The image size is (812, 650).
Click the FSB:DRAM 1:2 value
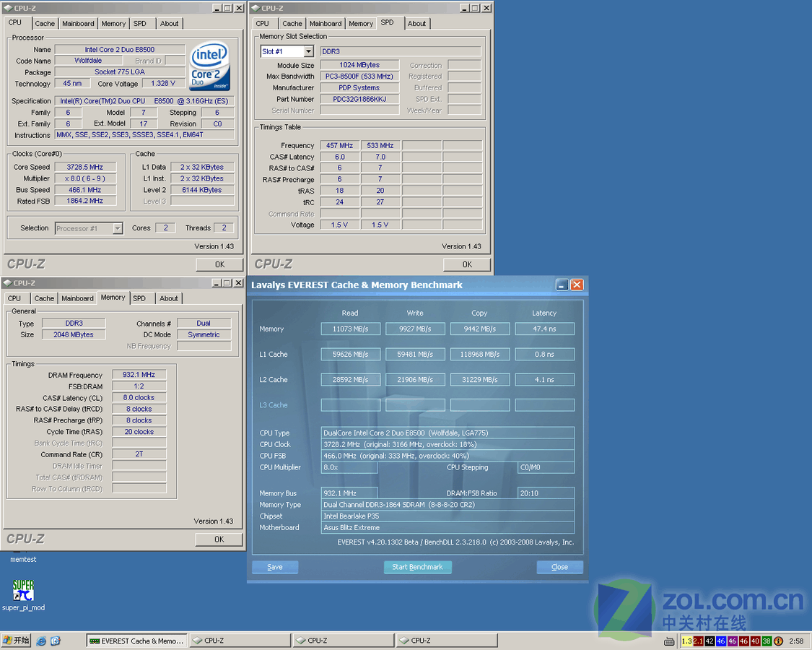click(x=139, y=386)
